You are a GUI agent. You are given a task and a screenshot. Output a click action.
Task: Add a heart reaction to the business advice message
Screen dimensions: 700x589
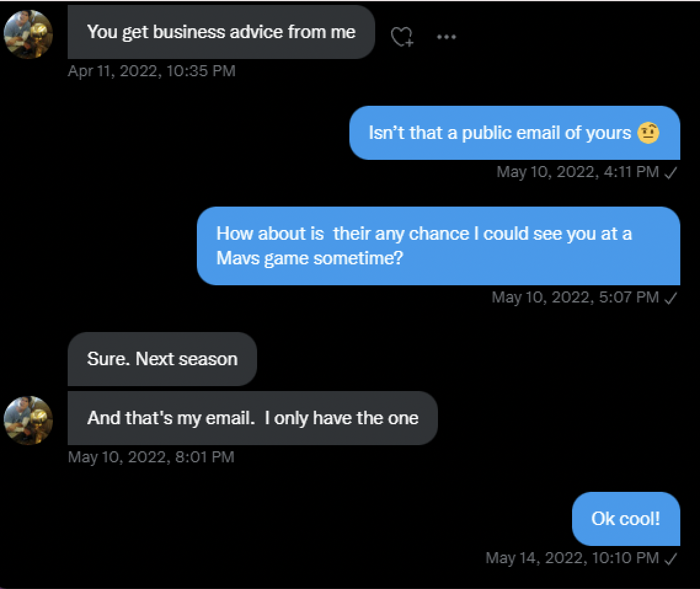(x=400, y=36)
